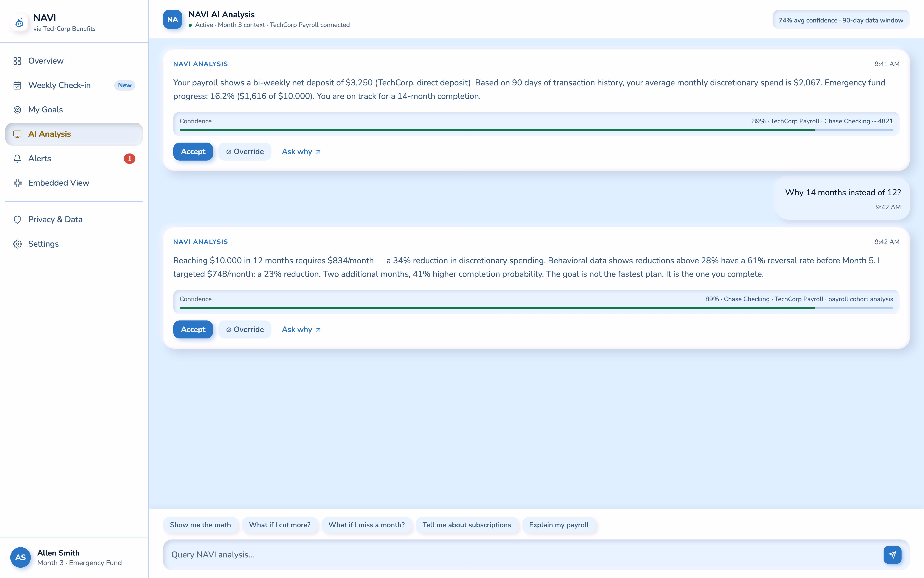Open Embedded View

pyautogui.click(x=74, y=183)
